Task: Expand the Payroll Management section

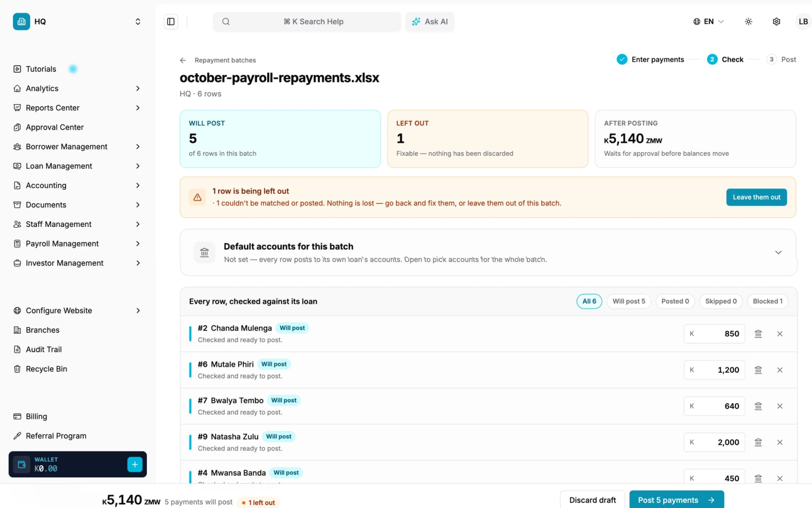Action: click(77, 243)
